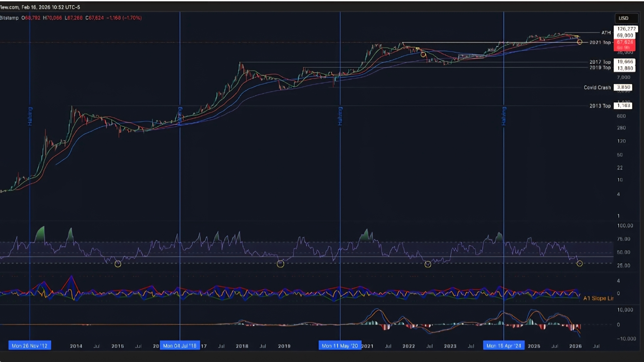Screen dimensions: 644x362
Task: Click the 126,272 ATH price label
Action: click(626, 29)
